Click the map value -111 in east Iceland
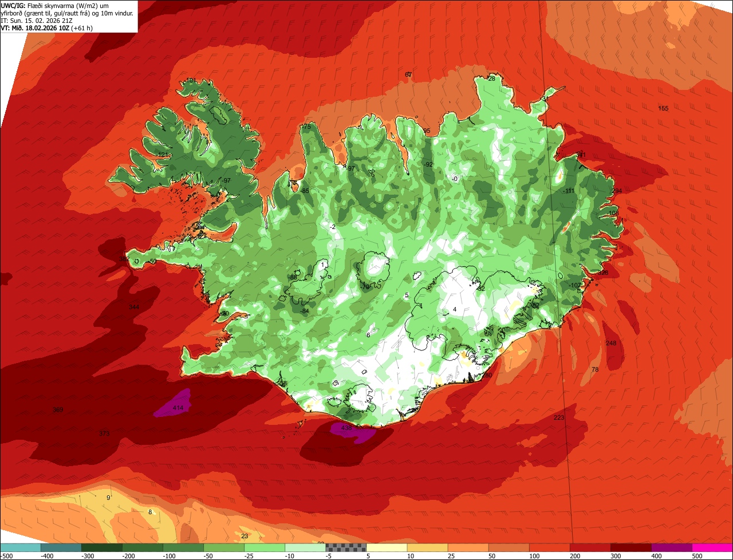 pyautogui.click(x=568, y=191)
